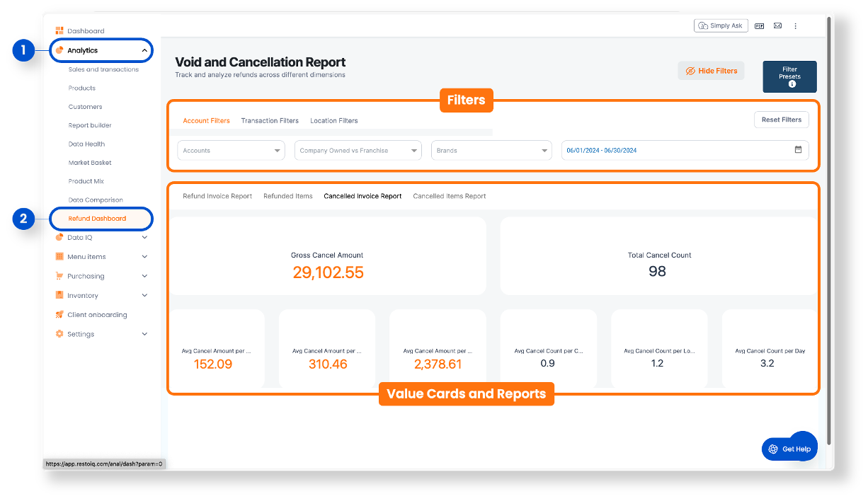The image size is (868, 501).
Task: Switch to the Transaction Filters tab
Action: tap(270, 120)
